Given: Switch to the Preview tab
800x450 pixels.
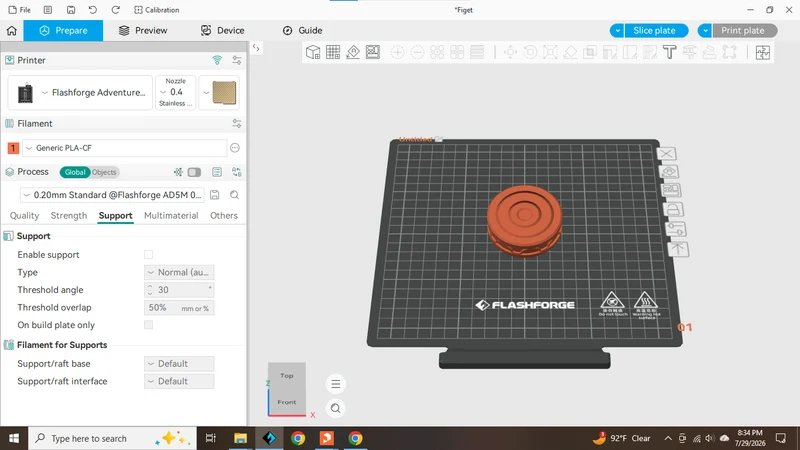Looking at the screenshot, I should (143, 31).
